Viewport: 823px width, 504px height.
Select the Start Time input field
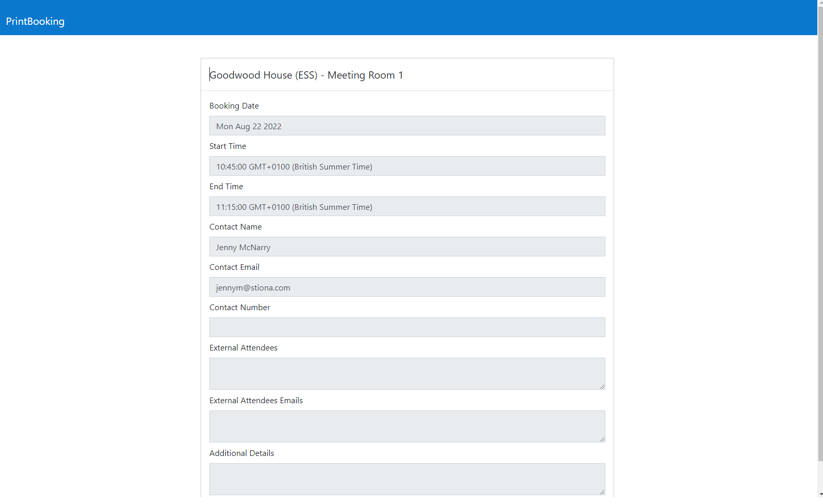(x=407, y=166)
